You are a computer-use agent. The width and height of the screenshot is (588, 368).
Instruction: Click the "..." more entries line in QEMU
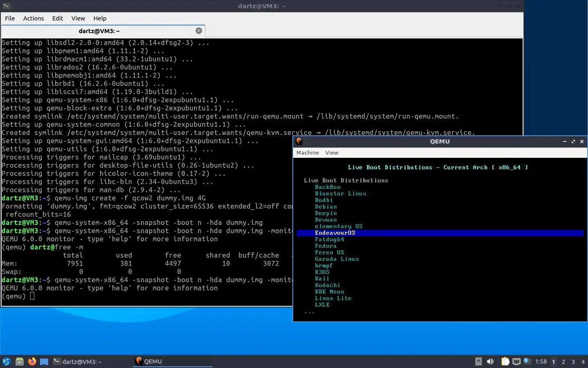(310, 313)
